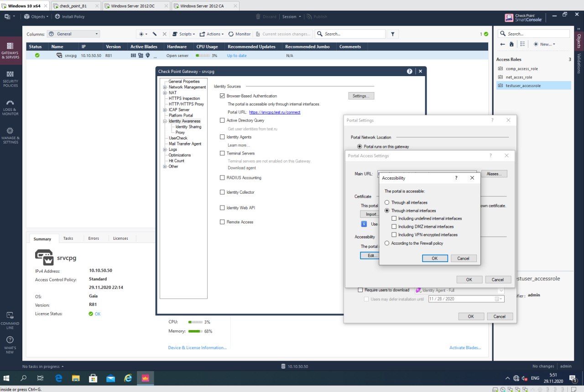Screen dimensions: 584x392
Task: Click the list view icon in the Objects panel
Action: 523,44
